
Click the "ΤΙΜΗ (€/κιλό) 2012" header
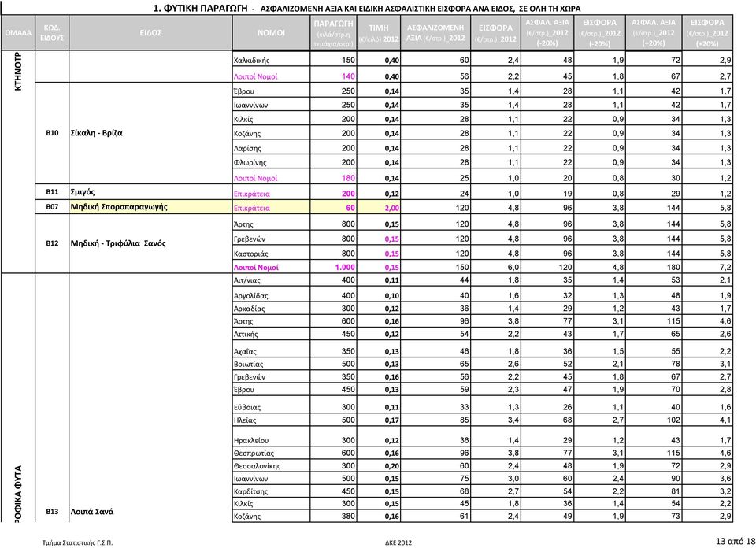click(x=379, y=33)
